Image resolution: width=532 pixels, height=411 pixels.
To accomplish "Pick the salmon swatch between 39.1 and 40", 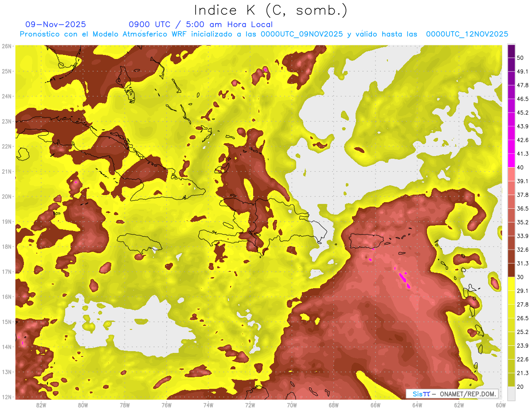I will [x=511, y=174].
